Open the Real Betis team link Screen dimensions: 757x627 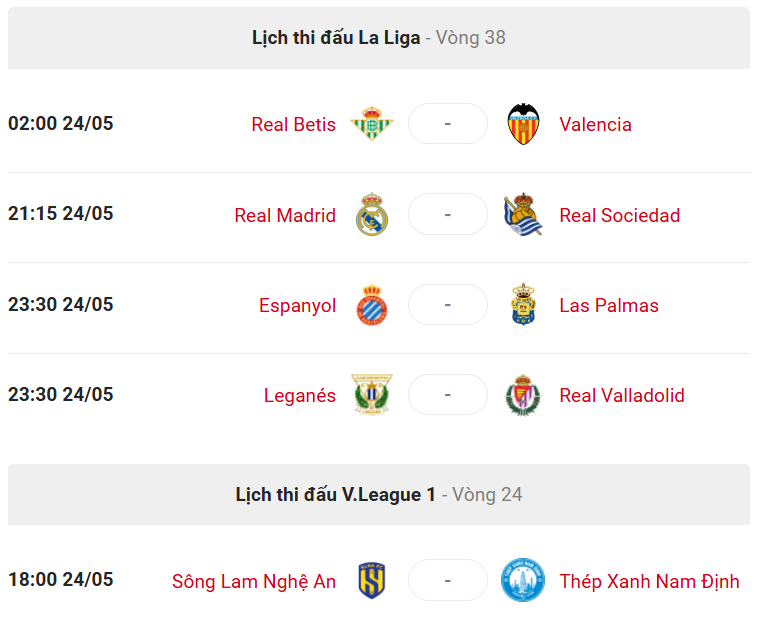pos(294,125)
